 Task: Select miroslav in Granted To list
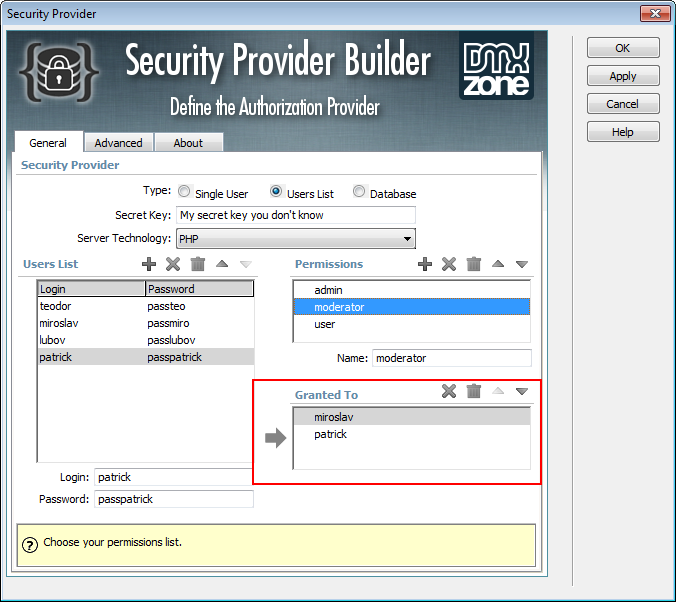coord(412,417)
